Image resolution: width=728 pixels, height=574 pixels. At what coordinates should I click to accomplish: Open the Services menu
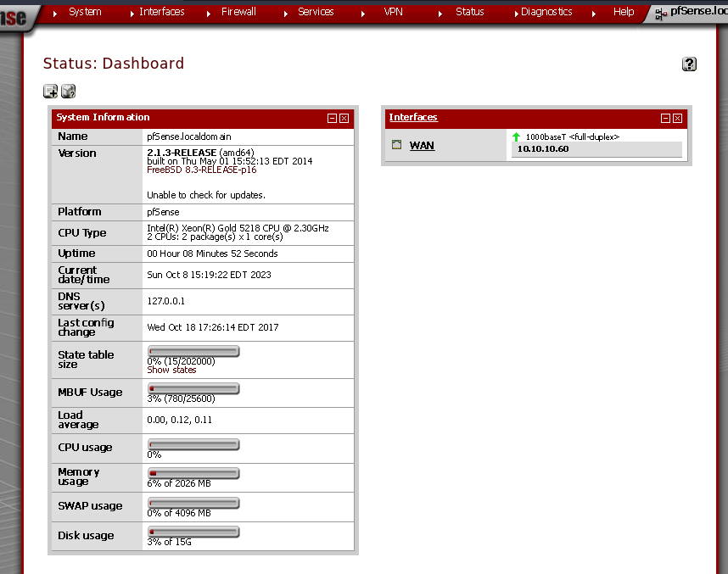click(316, 12)
